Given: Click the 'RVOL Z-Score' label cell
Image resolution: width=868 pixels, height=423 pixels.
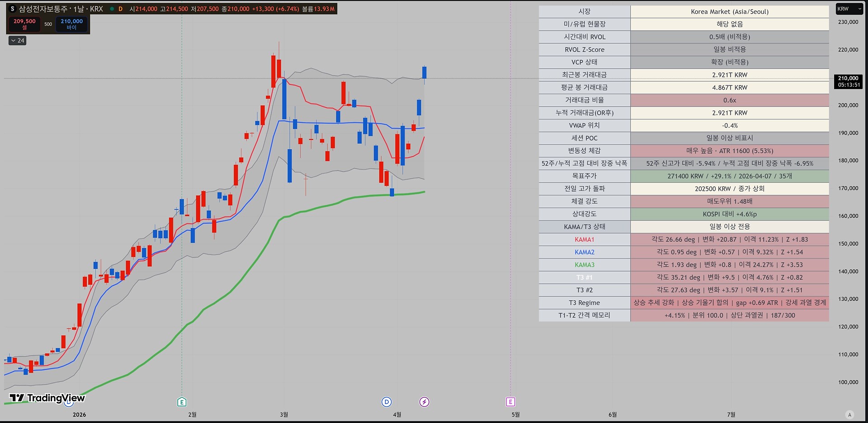Looking at the screenshot, I should 585,50.
